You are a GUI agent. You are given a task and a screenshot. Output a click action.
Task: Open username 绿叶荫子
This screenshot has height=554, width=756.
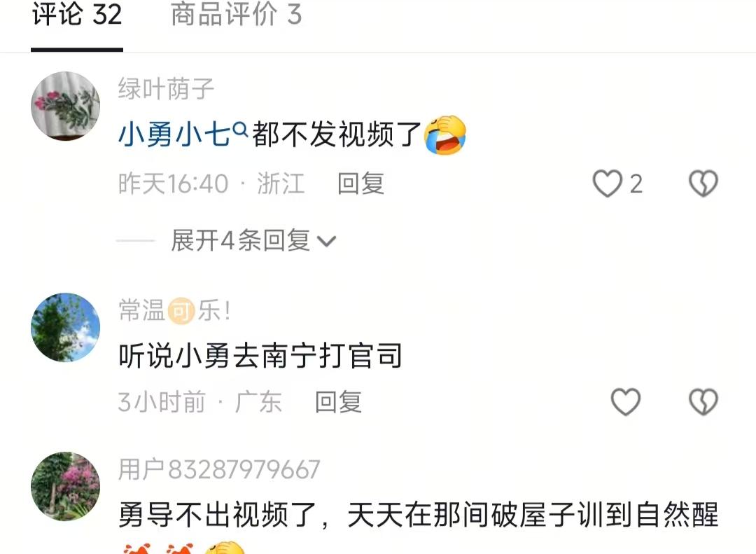tap(166, 89)
